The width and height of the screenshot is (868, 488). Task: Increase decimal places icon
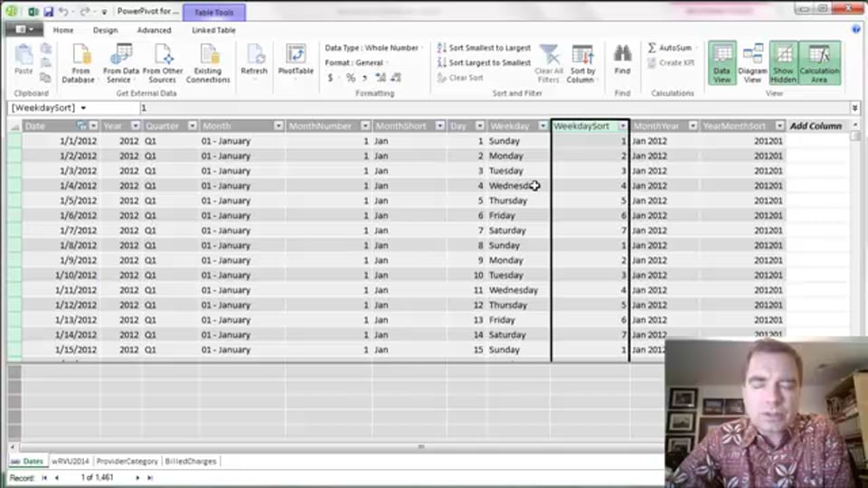381,78
